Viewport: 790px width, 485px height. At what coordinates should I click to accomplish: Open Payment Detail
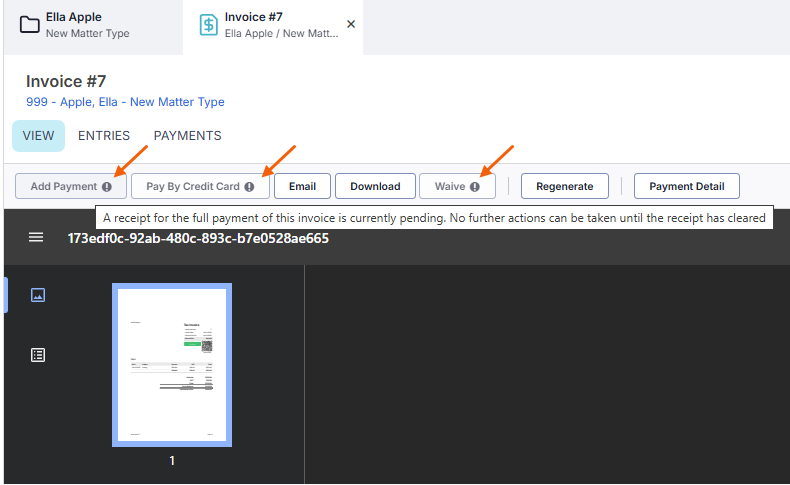coord(687,186)
